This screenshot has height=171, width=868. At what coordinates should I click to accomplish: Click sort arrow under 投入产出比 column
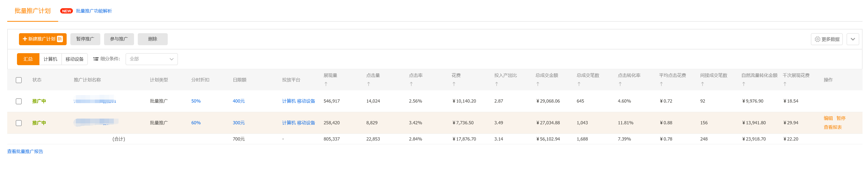click(496, 84)
